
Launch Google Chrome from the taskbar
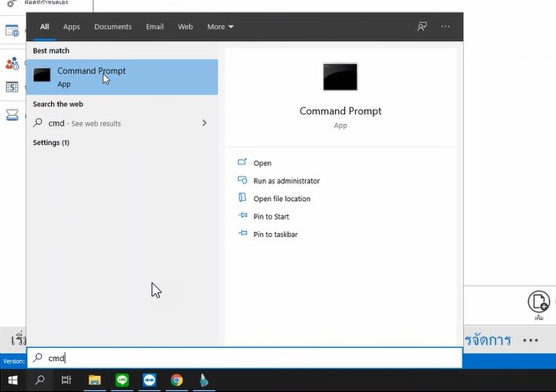[177, 380]
